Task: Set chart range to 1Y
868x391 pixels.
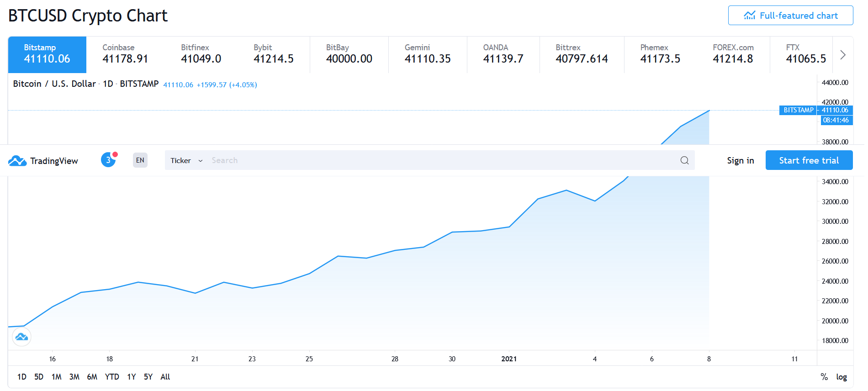Action: click(x=132, y=377)
